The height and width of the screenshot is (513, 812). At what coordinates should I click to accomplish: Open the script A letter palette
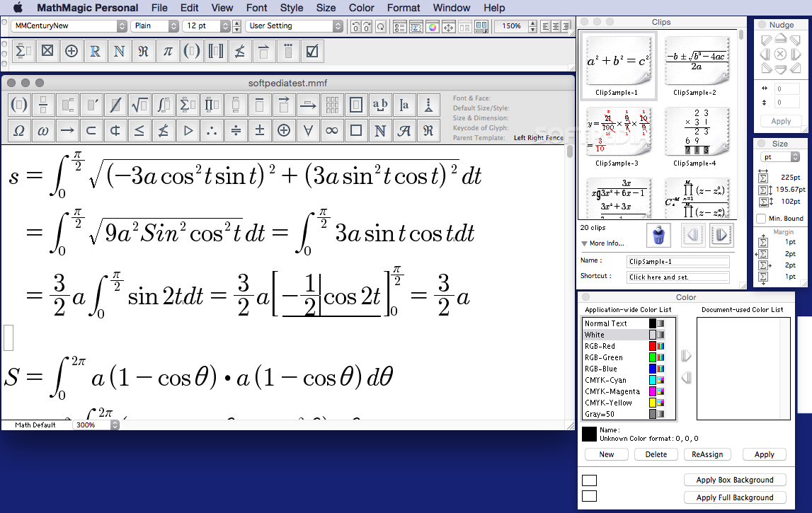point(404,130)
